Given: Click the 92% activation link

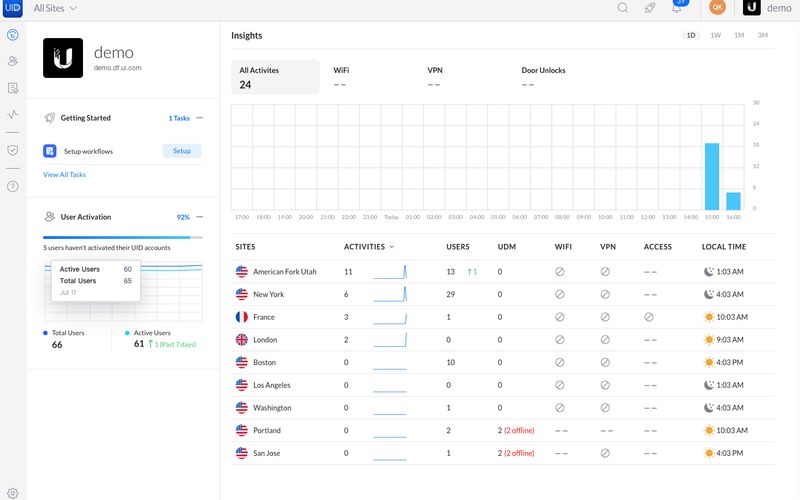Looking at the screenshot, I should tap(183, 217).
